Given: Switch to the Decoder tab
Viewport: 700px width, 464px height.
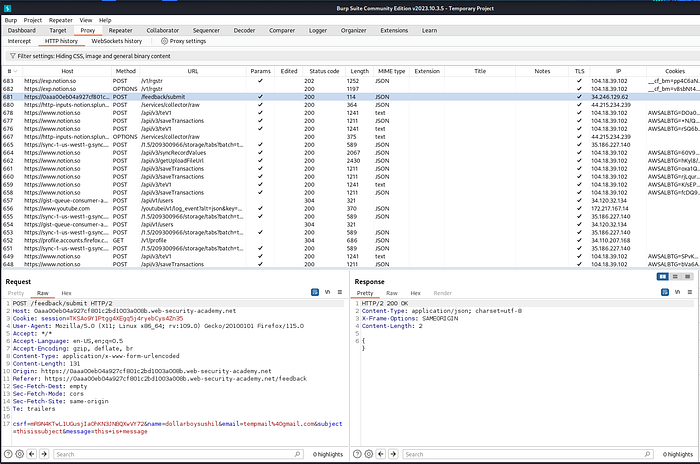Looking at the screenshot, I should pyautogui.click(x=244, y=30).
